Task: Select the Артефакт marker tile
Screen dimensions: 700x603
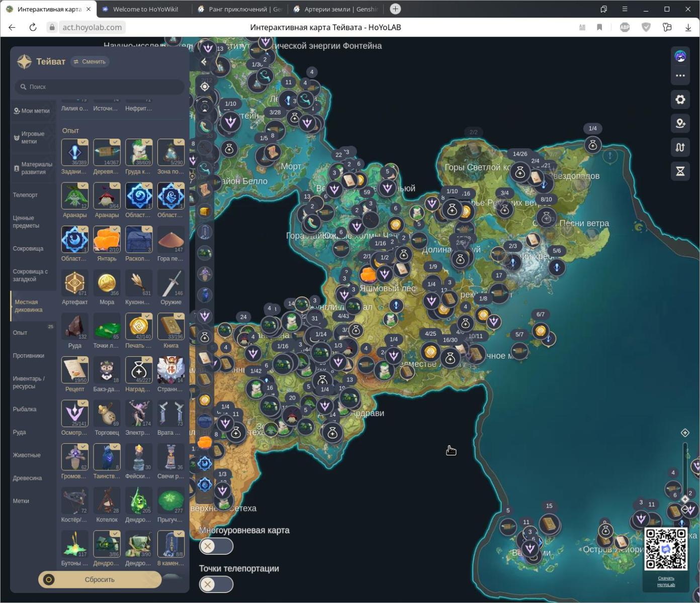Action: point(74,283)
